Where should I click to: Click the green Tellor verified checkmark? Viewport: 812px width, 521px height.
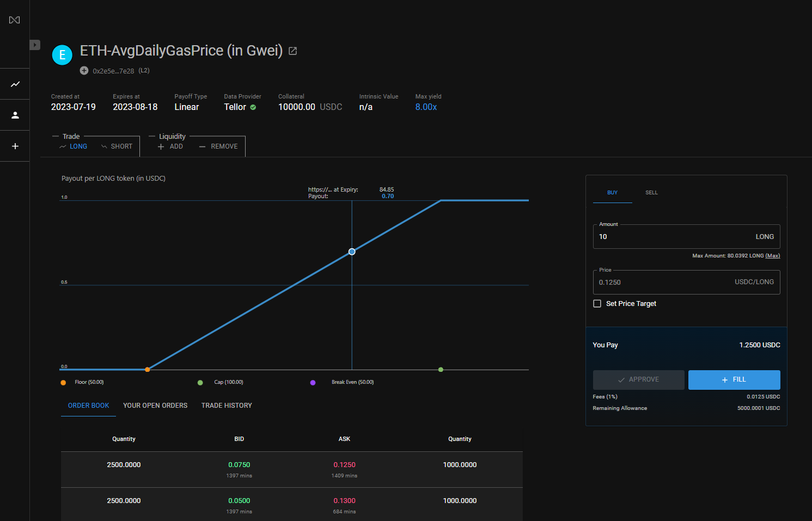(253, 107)
